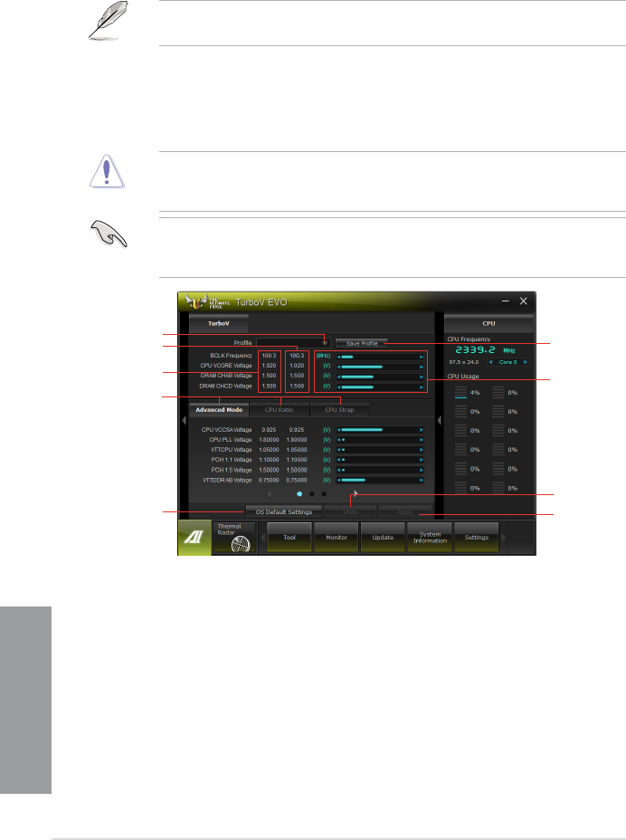626x840 pixels.
Task: Click the CPU PLL Voltage slider bar
Action: [380, 440]
